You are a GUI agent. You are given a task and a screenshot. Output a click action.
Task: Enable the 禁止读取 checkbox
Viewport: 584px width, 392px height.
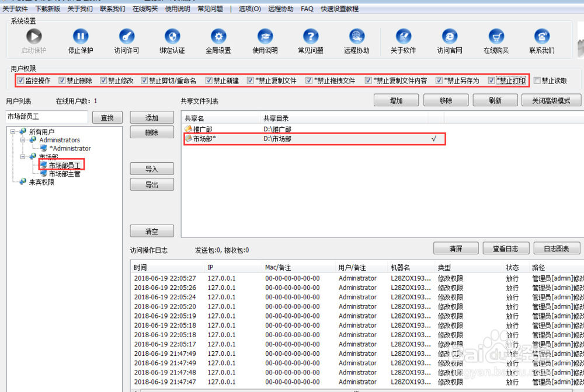(537, 80)
